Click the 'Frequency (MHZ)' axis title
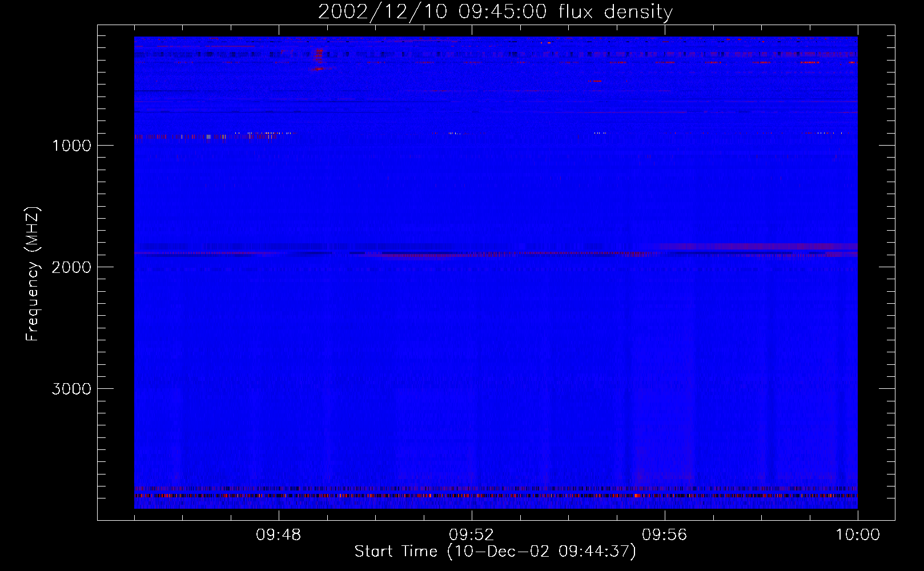 [x=33, y=274]
